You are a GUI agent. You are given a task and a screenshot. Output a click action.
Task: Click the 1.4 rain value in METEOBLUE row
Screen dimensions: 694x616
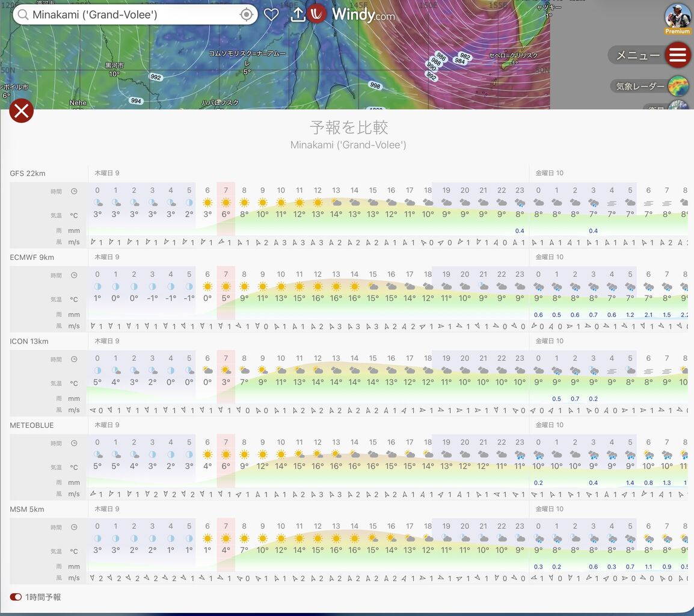630,482
